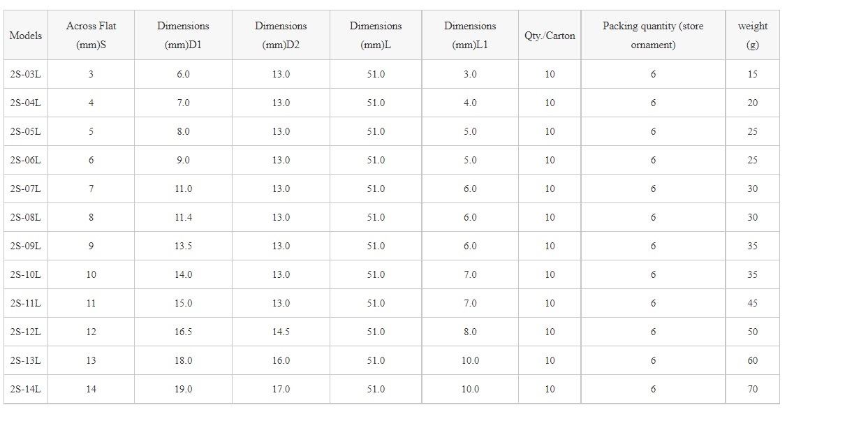
Task: Click model 2S-14L in the last row
Action: coord(26,389)
